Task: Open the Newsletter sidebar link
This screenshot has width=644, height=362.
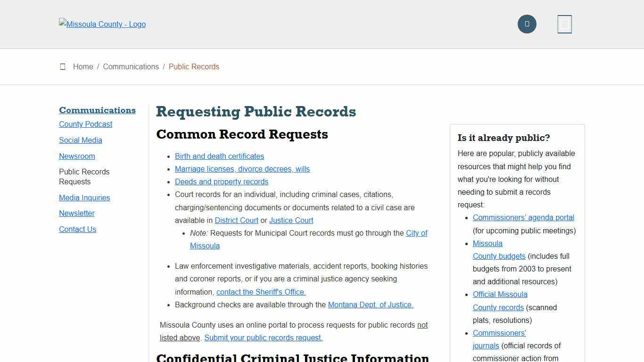Action: click(77, 213)
